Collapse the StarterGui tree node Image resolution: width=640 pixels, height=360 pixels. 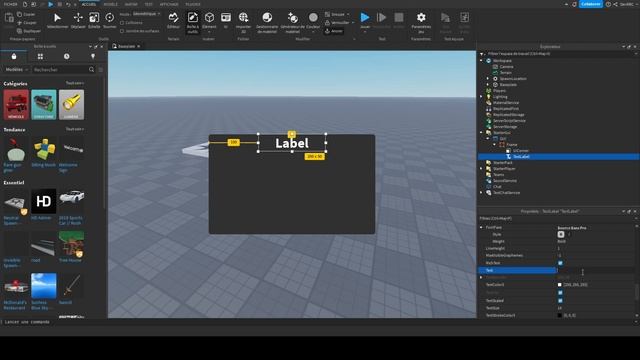coord(481,133)
